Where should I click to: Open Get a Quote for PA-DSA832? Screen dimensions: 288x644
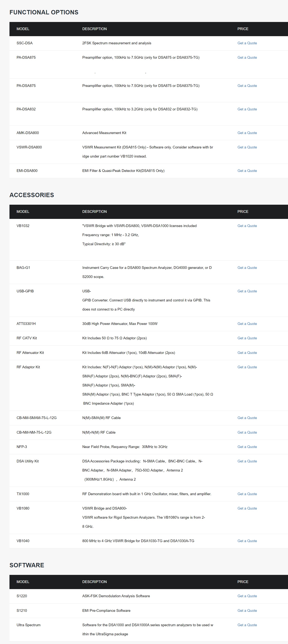(x=247, y=109)
